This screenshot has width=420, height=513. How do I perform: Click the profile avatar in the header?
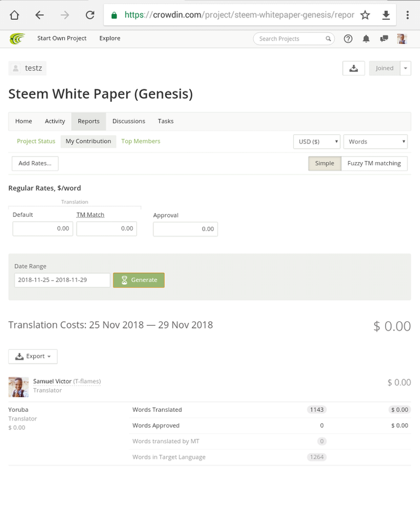(x=402, y=39)
